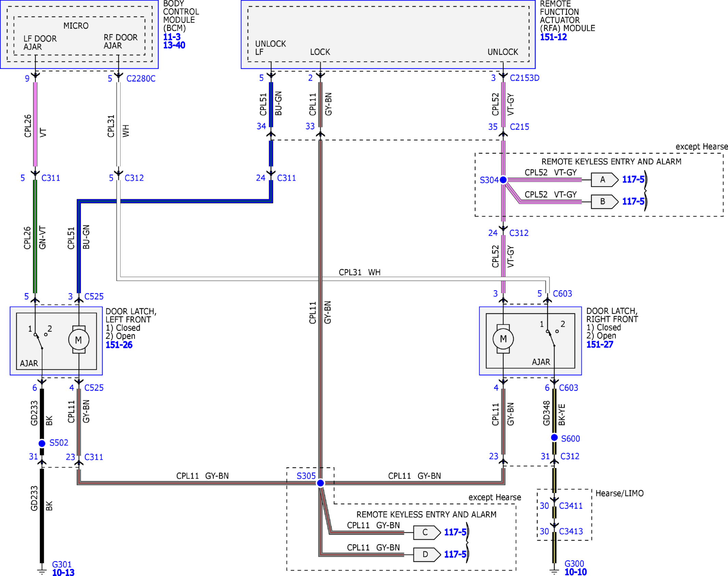Open RFA module reference 151-12
Screen dimensions: 728x576
pos(553,37)
